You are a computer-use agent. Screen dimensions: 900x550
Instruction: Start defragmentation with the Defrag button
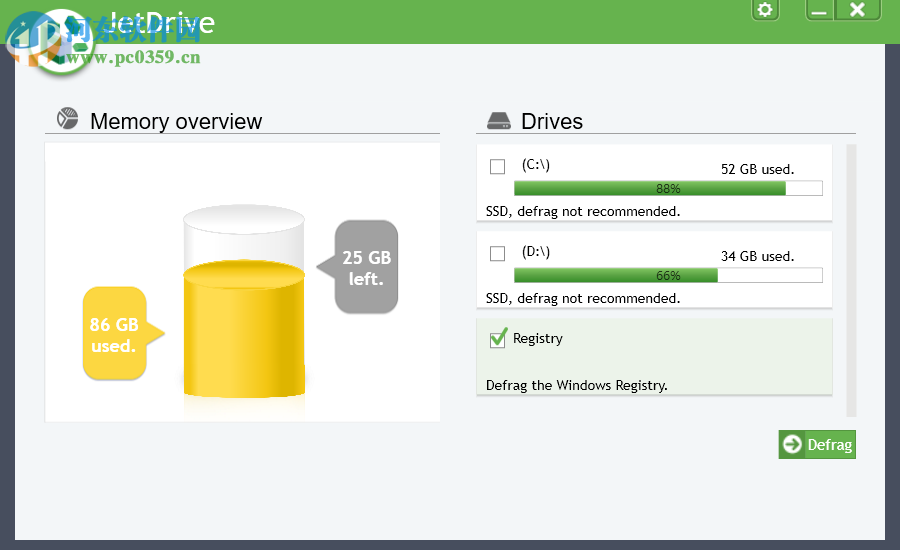817,444
